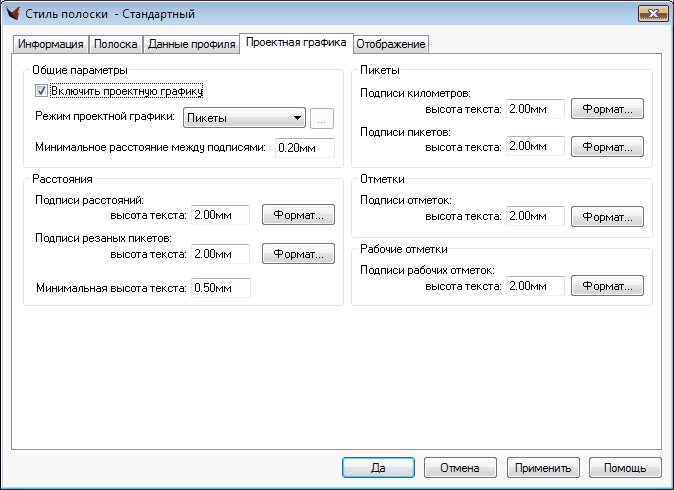674x490 pixels.
Task: Open Формат for Подписи резаных пикетов
Action: (298, 254)
